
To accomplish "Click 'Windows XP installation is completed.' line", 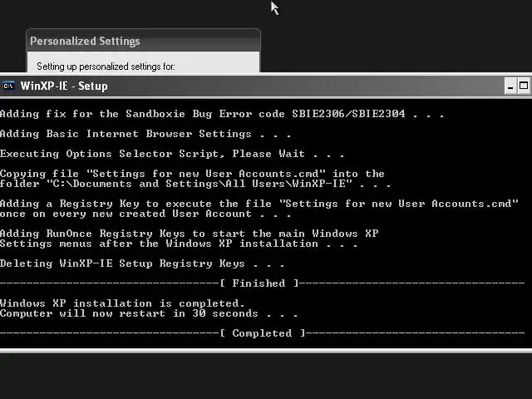I will [122, 303].
